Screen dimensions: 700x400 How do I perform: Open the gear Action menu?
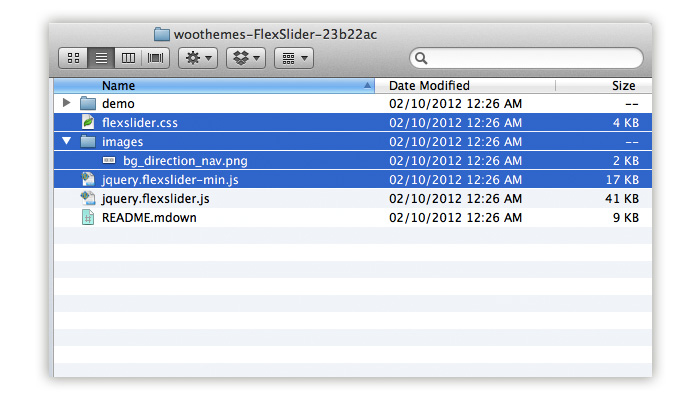click(198, 58)
